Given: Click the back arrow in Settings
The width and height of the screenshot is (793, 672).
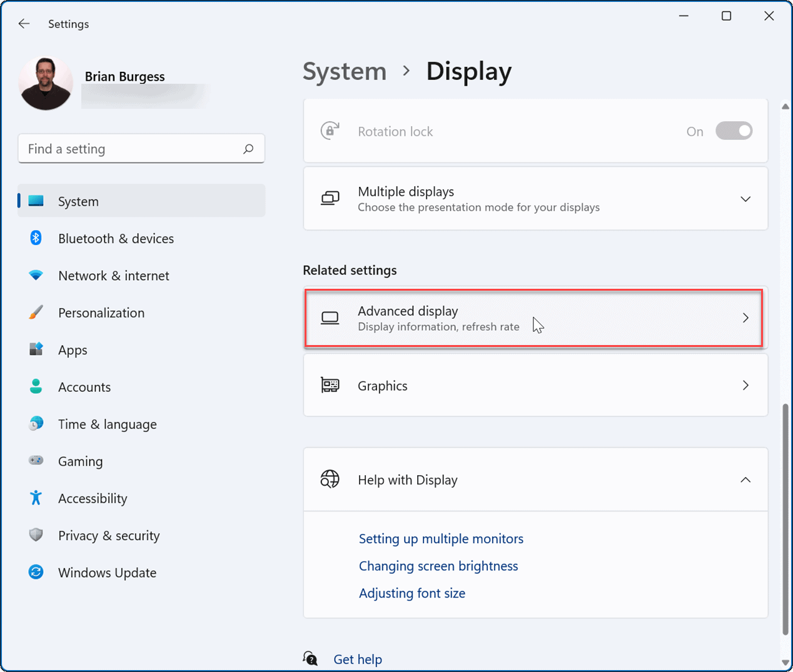Looking at the screenshot, I should pyautogui.click(x=24, y=24).
